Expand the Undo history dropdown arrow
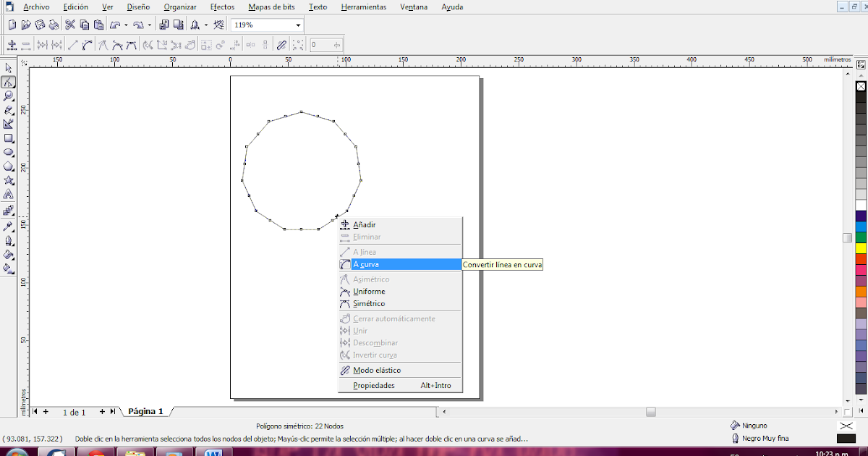Viewport: 868px width, 456px height. click(126, 25)
